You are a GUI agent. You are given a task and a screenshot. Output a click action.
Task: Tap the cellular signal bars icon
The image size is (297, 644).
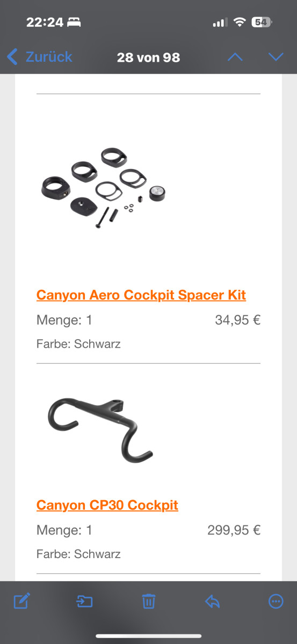(220, 23)
